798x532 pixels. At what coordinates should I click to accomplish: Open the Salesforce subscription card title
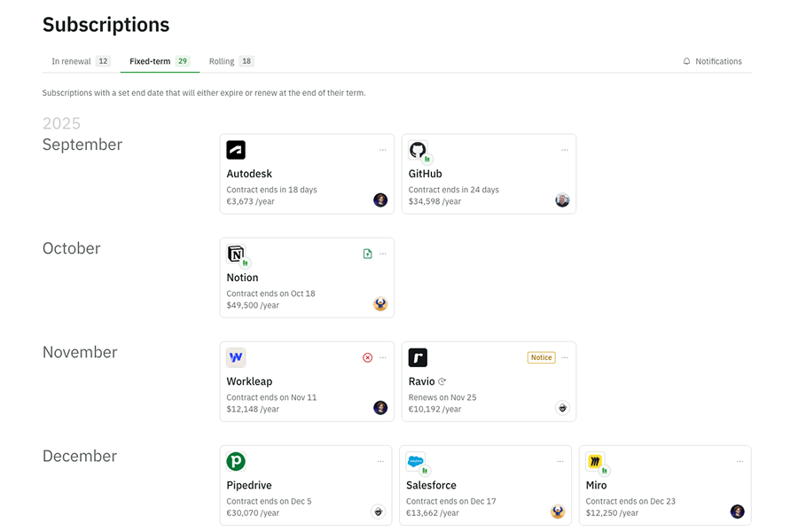coord(432,485)
